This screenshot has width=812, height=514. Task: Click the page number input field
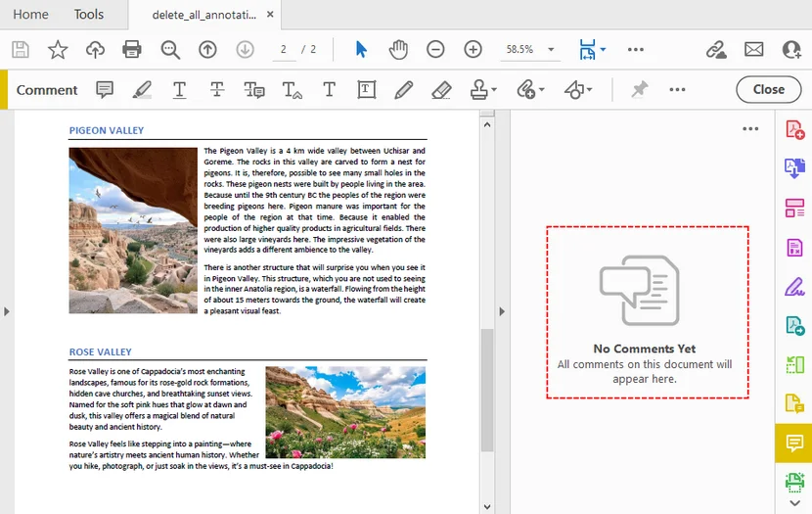click(284, 50)
